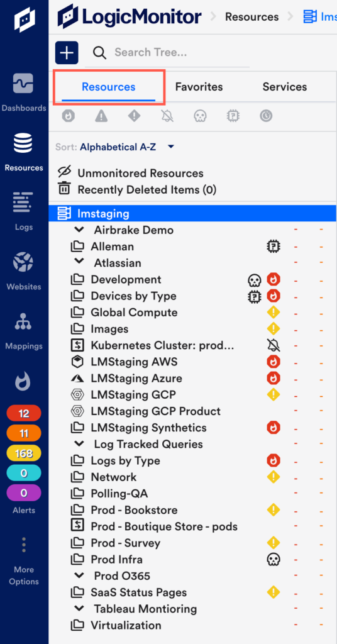The width and height of the screenshot is (337, 644).
Task: Toggle the skull dead-device filter
Action: click(201, 116)
